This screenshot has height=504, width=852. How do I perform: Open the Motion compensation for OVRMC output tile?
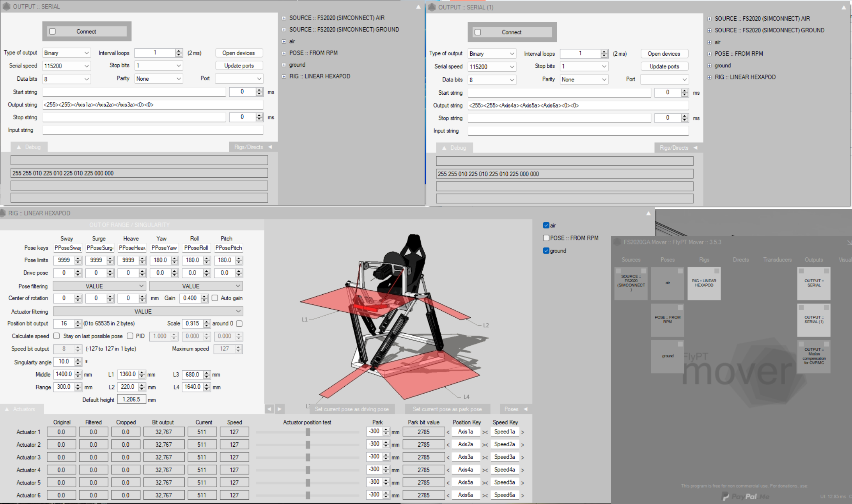(814, 355)
